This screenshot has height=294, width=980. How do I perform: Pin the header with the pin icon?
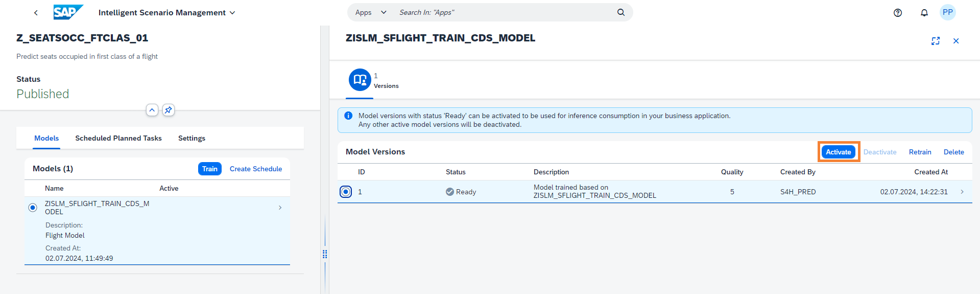[168, 110]
